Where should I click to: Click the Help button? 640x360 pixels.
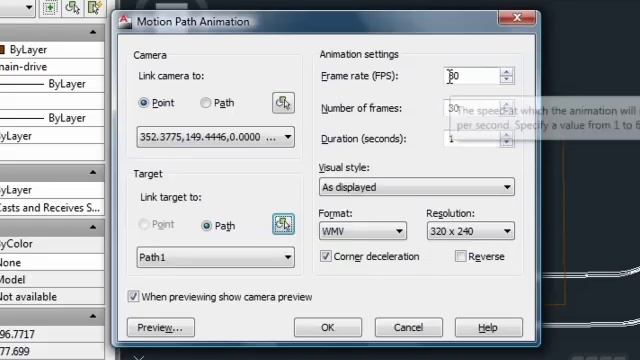pos(489,327)
